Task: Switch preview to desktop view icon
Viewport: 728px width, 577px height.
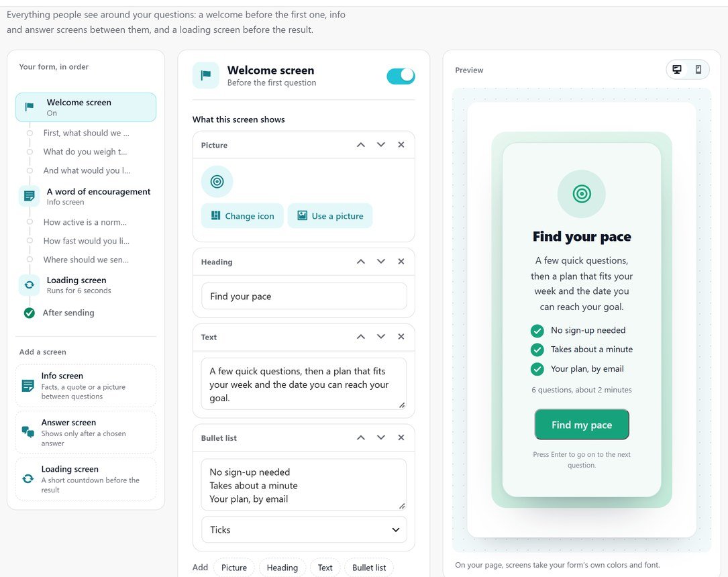Action: 678,70
